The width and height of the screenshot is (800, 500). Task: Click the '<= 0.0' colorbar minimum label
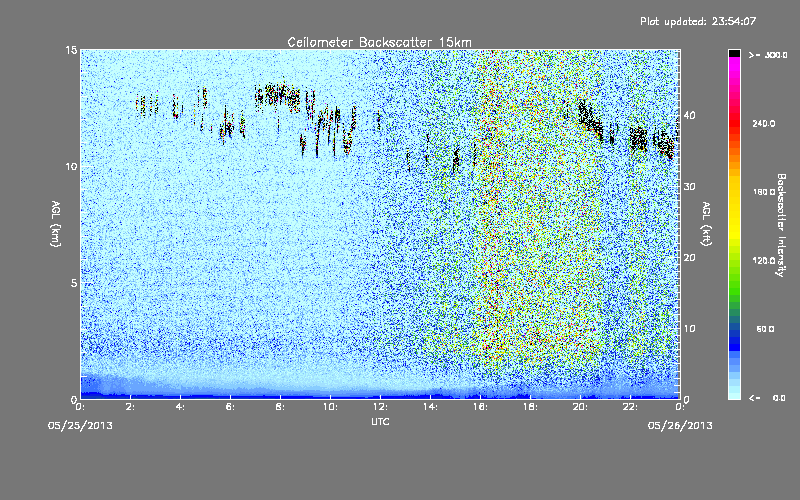[768, 398]
